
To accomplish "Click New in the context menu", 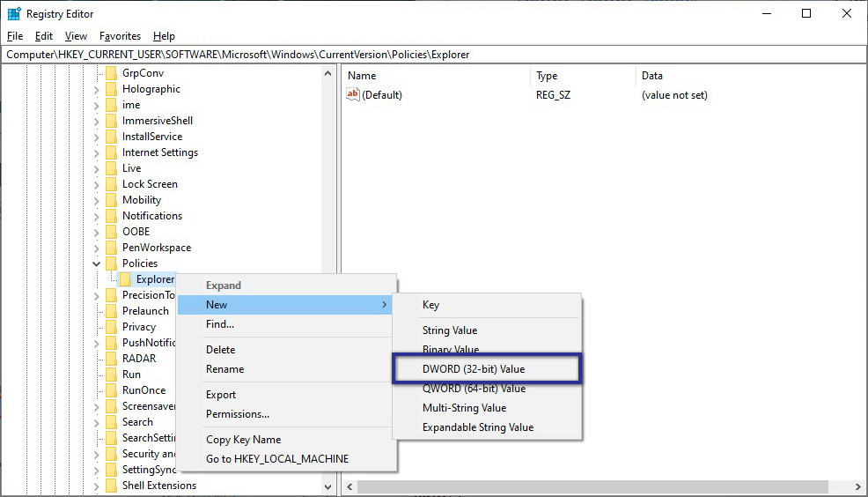I will pyautogui.click(x=285, y=305).
